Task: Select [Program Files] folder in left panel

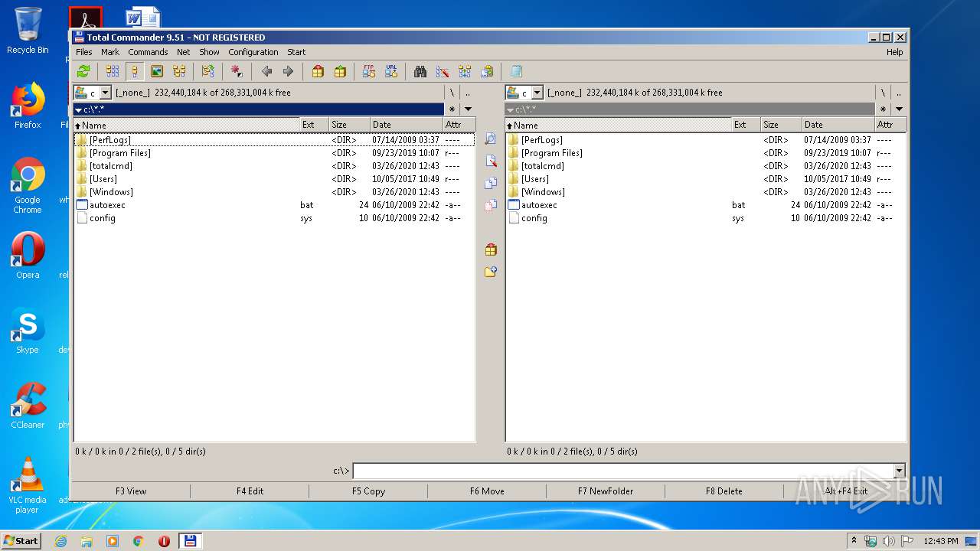Action: pos(273,153)
